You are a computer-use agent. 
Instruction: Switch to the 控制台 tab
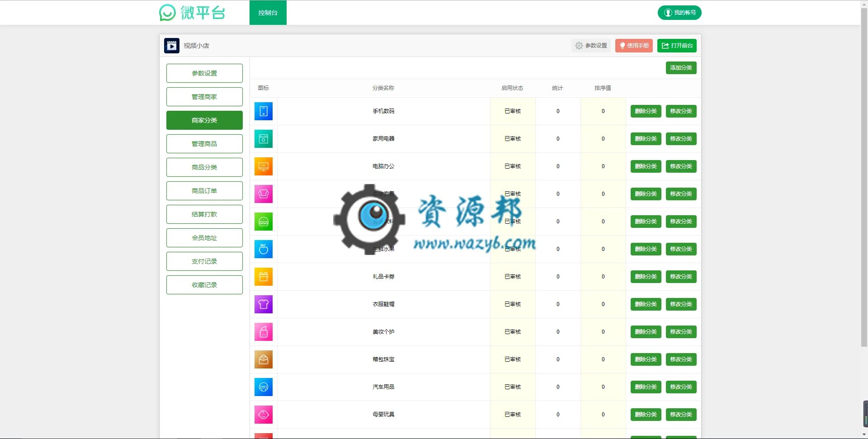coord(268,13)
